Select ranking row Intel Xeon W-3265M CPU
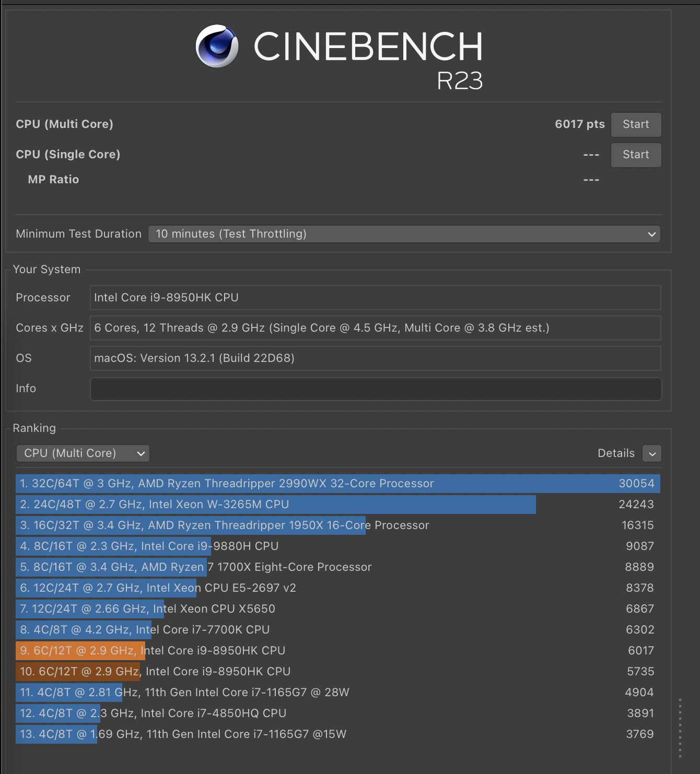The height and width of the screenshot is (774, 700). click(338, 505)
